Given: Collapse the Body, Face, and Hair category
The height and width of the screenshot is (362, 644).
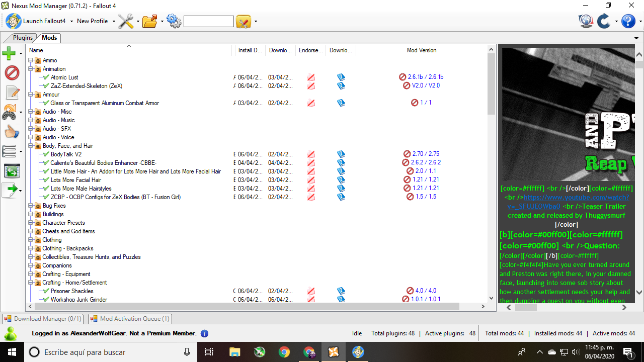Looking at the screenshot, I should pyautogui.click(x=31, y=146).
